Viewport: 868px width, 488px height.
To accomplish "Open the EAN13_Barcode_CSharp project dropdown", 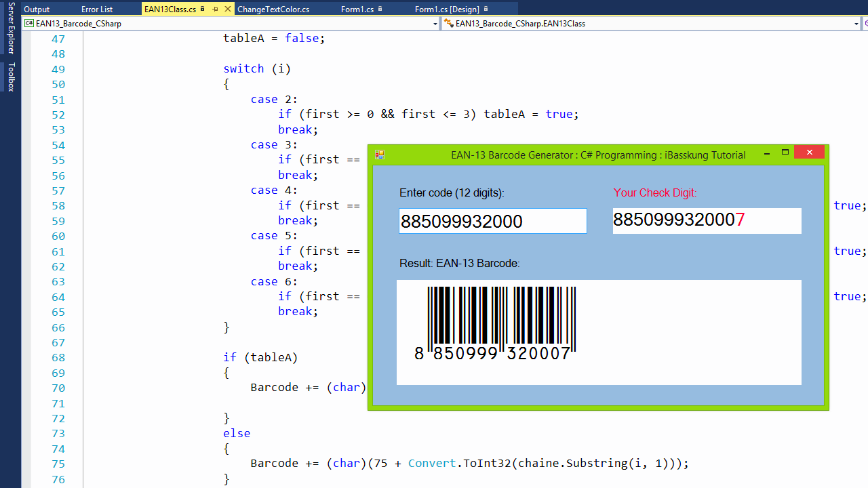I will pyautogui.click(x=435, y=24).
